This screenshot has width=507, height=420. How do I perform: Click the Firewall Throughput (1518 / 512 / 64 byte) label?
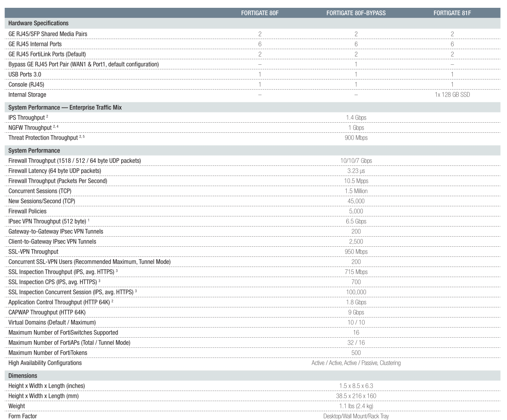[74, 160]
